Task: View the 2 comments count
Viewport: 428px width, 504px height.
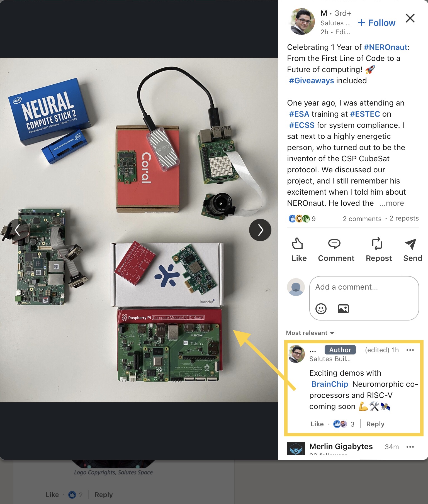Action: pyautogui.click(x=362, y=219)
